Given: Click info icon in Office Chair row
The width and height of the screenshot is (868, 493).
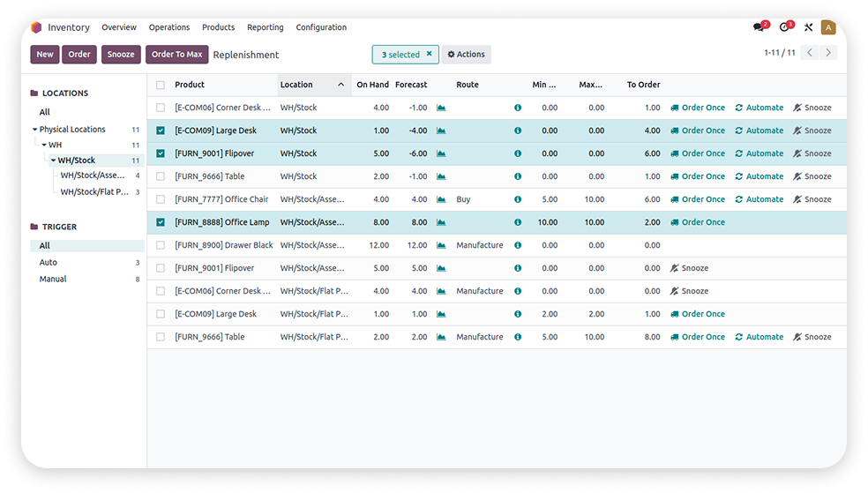Looking at the screenshot, I should (x=518, y=199).
